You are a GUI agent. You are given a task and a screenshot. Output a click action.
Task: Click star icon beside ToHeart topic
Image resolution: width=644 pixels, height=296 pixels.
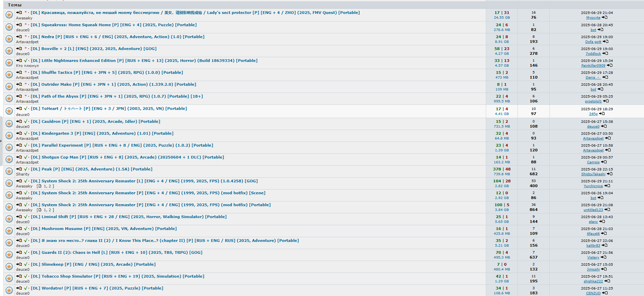9,111
